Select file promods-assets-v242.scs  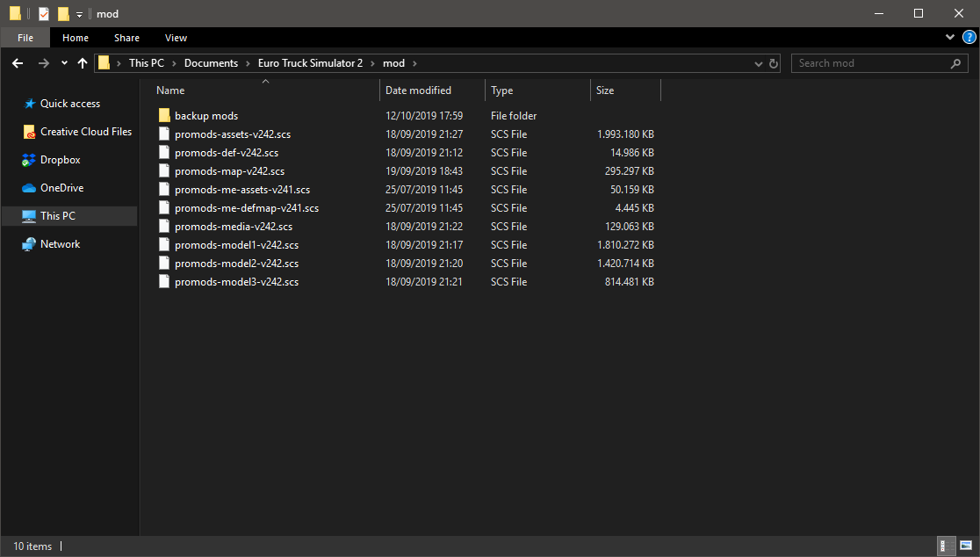[x=233, y=134]
